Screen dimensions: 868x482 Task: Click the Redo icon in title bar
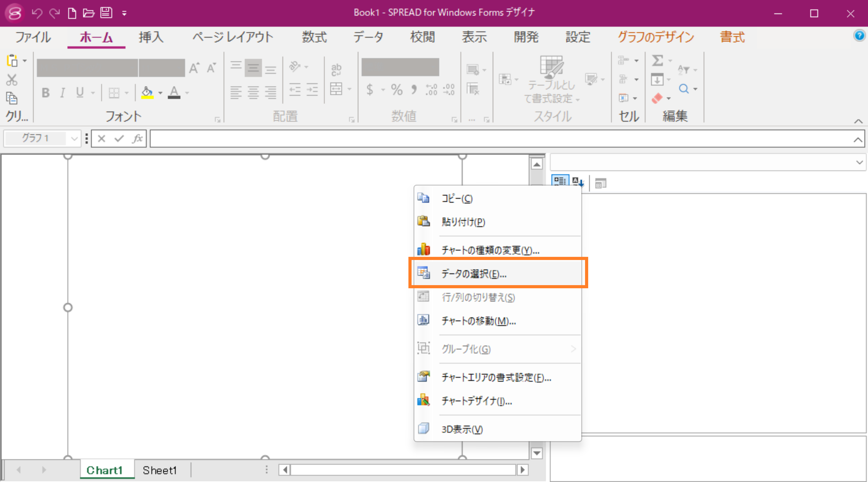55,13
